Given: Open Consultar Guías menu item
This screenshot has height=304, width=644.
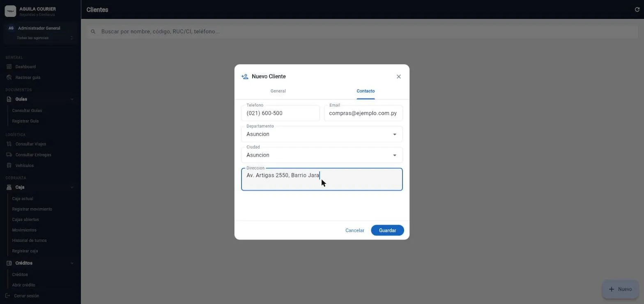Looking at the screenshot, I should click(x=27, y=111).
